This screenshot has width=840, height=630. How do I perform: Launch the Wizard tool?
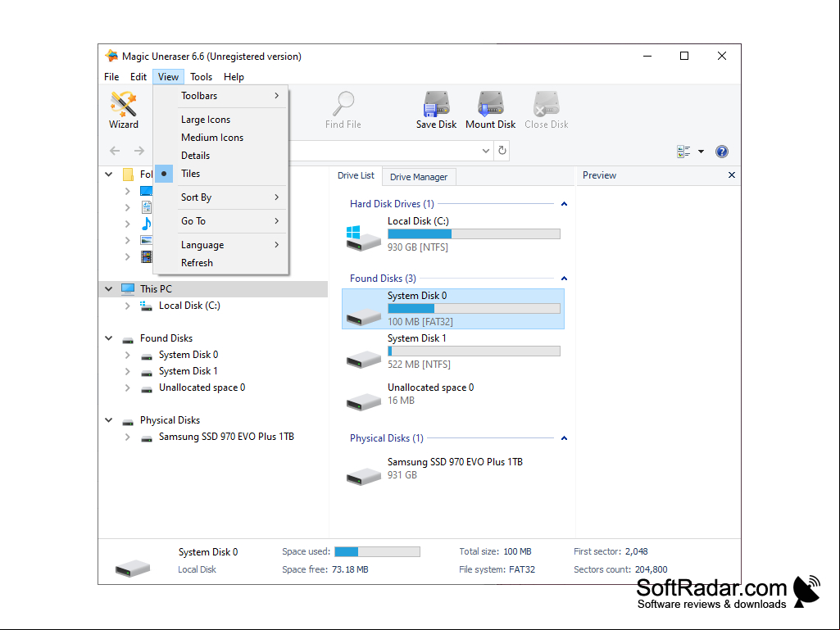click(x=124, y=110)
